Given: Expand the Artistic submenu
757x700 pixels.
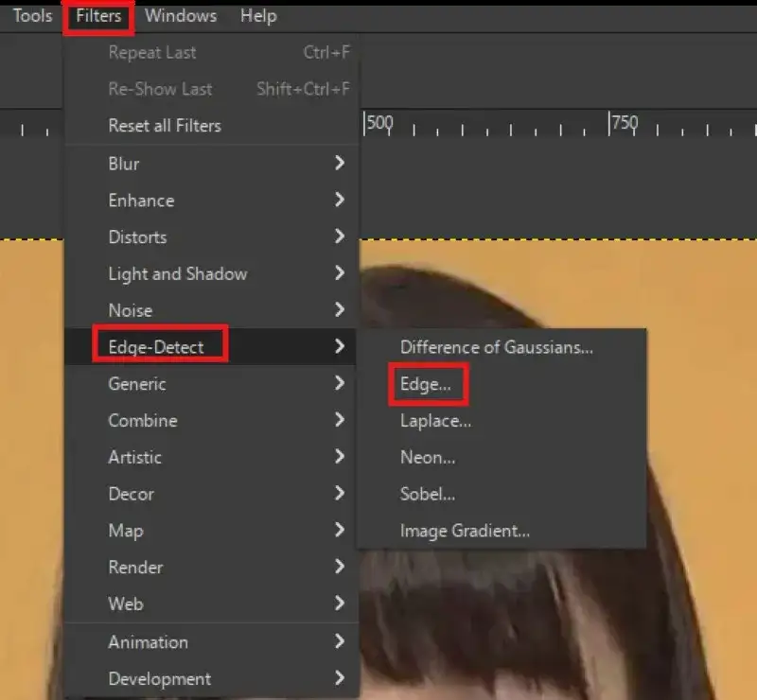Looking at the screenshot, I should 133,458.
